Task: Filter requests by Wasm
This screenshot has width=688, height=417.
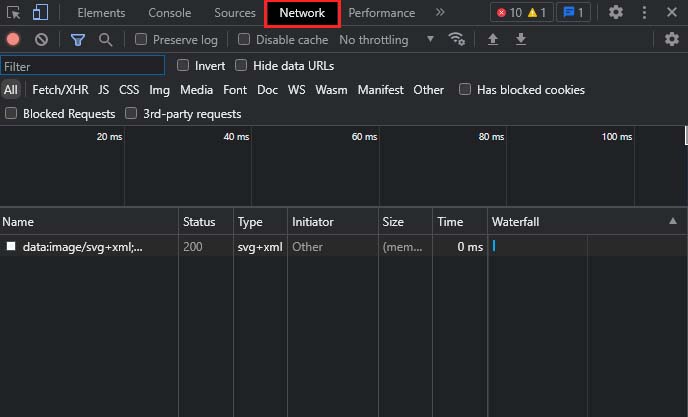Action: click(331, 90)
